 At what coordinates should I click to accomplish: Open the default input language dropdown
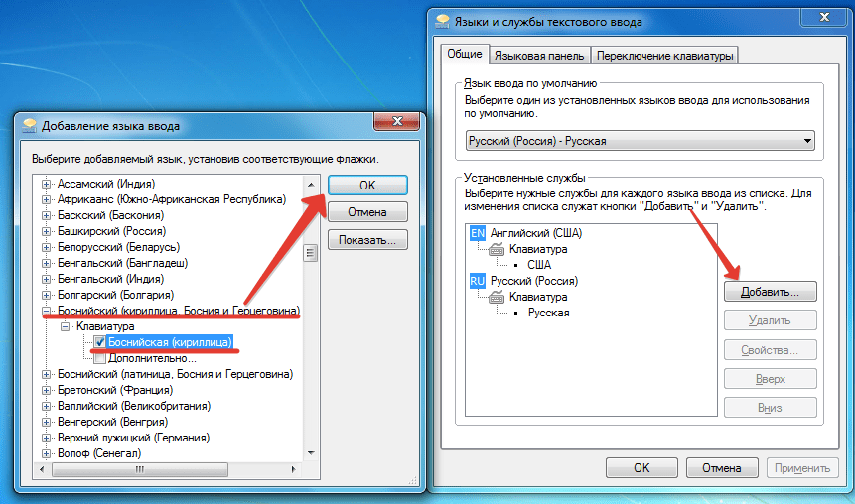click(x=641, y=141)
